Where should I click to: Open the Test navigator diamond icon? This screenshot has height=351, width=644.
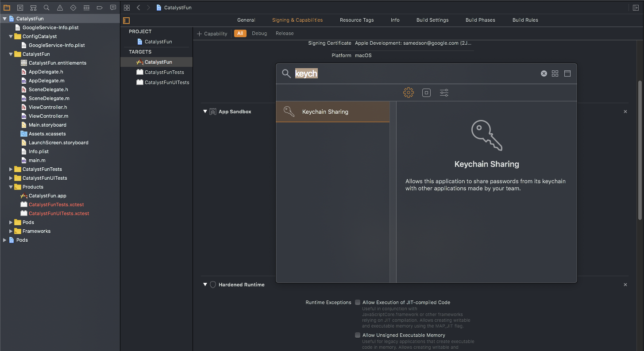73,8
